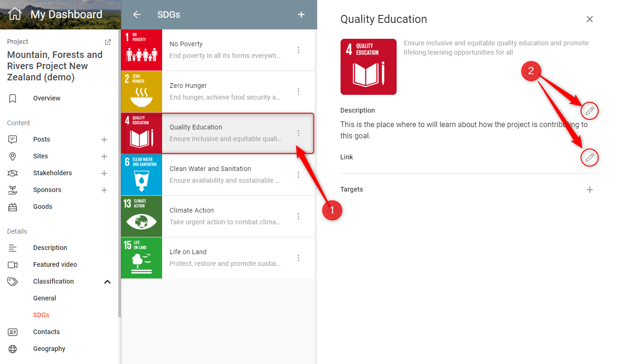Click the Description lines icon
This screenshot has height=364, width=619.
(13, 248)
